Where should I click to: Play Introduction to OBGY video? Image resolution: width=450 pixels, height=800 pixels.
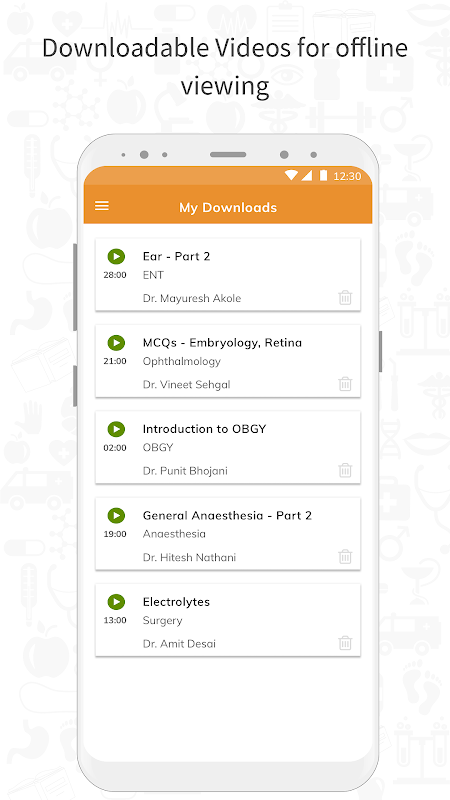point(116,429)
